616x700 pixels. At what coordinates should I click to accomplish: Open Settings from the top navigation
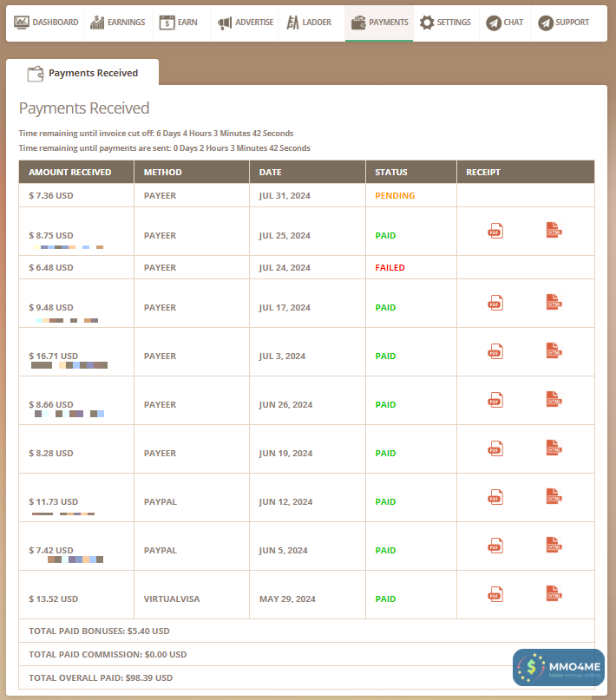click(x=445, y=23)
